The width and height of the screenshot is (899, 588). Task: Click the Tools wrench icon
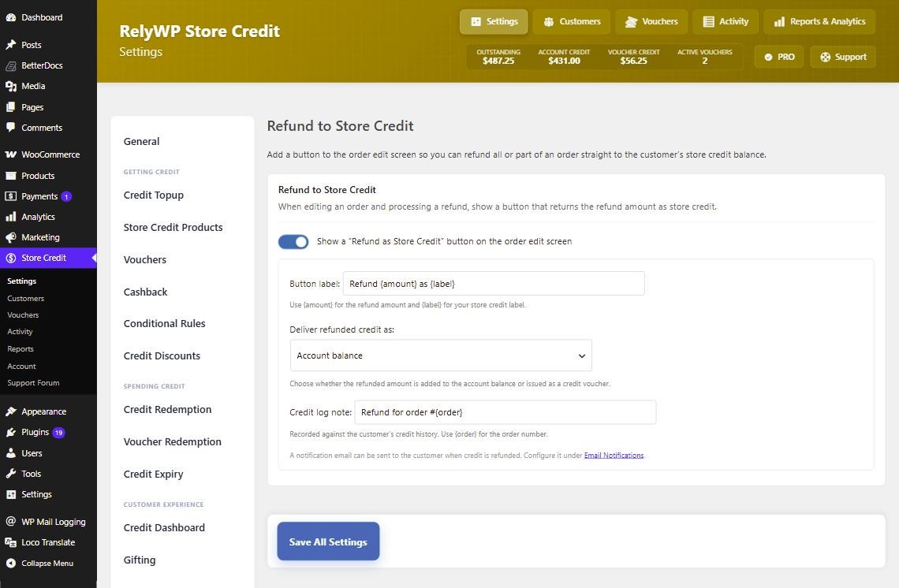tap(10, 474)
